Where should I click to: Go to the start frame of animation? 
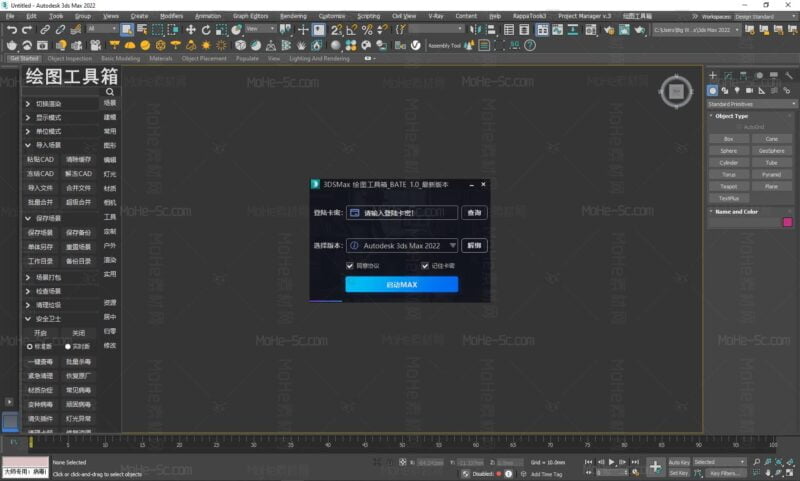pos(588,462)
